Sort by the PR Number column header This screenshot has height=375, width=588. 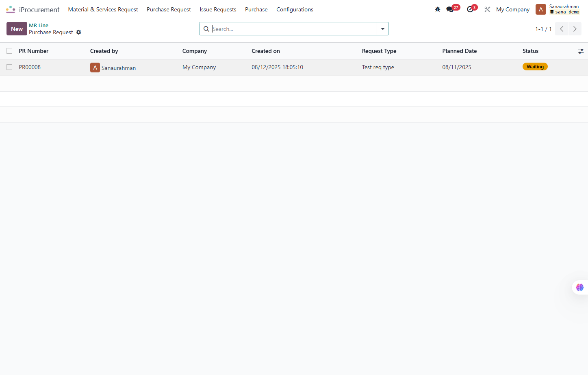click(34, 51)
